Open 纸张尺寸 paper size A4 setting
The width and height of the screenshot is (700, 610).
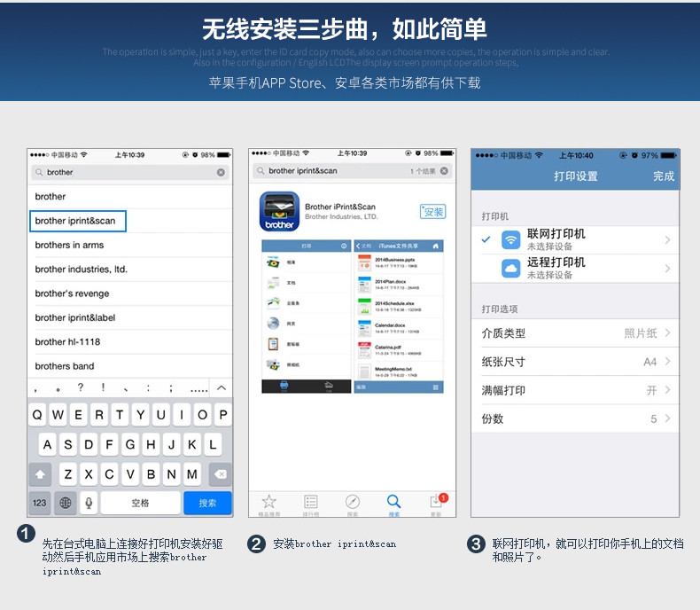coord(575,362)
